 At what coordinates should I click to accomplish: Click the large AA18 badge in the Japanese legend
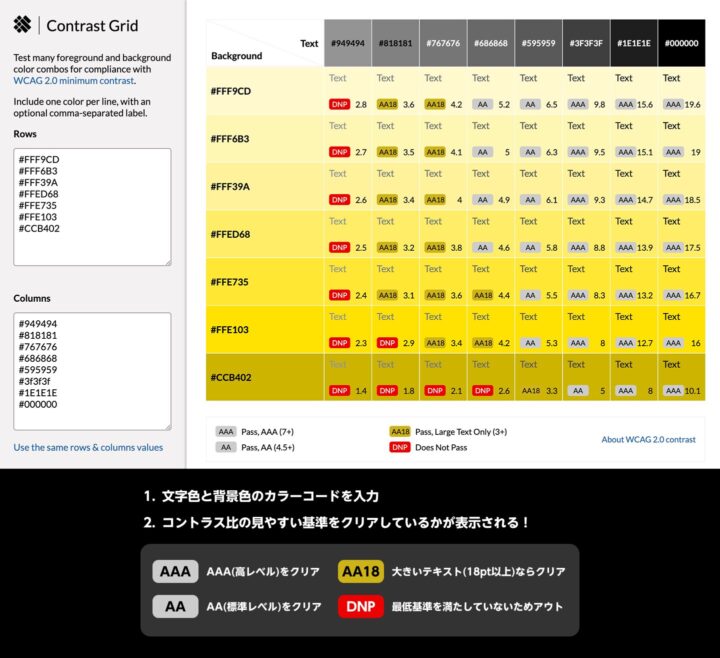(361, 572)
